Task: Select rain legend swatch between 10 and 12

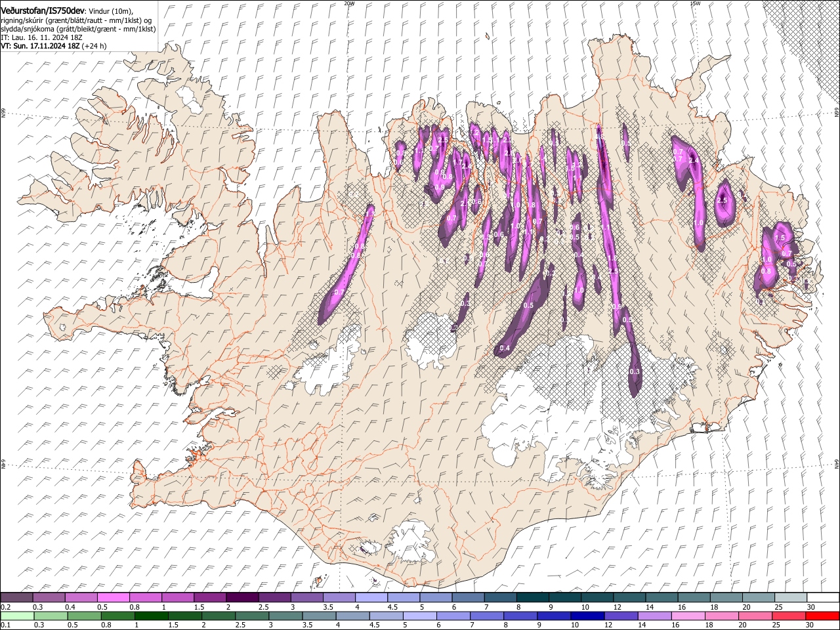Action: pyautogui.click(x=587, y=616)
